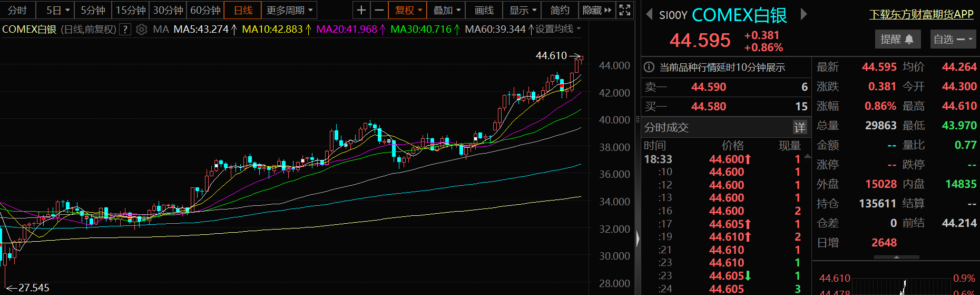Select 60分钟 period tab
This screenshot has width=980, height=295.
[205, 10]
